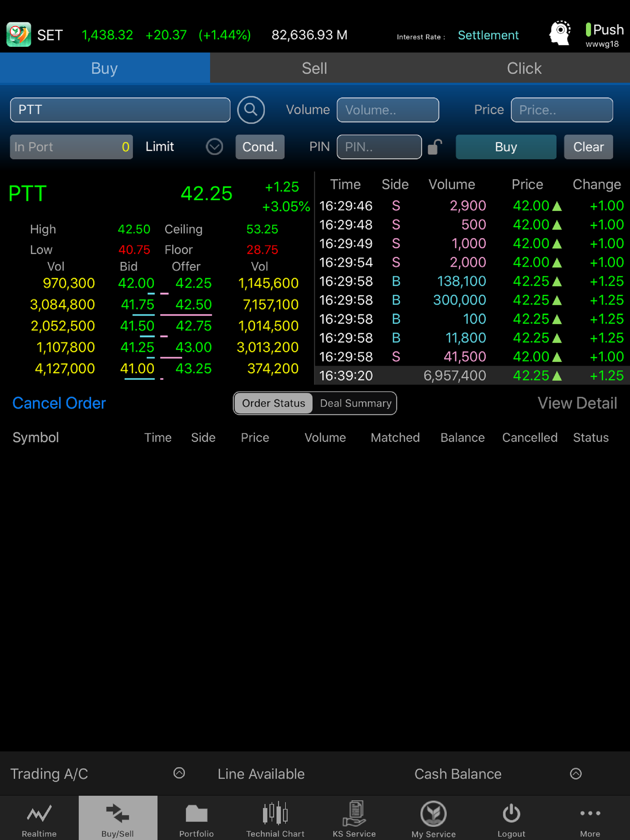Open the KS Service icon
630x840 pixels.
click(354, 813)
